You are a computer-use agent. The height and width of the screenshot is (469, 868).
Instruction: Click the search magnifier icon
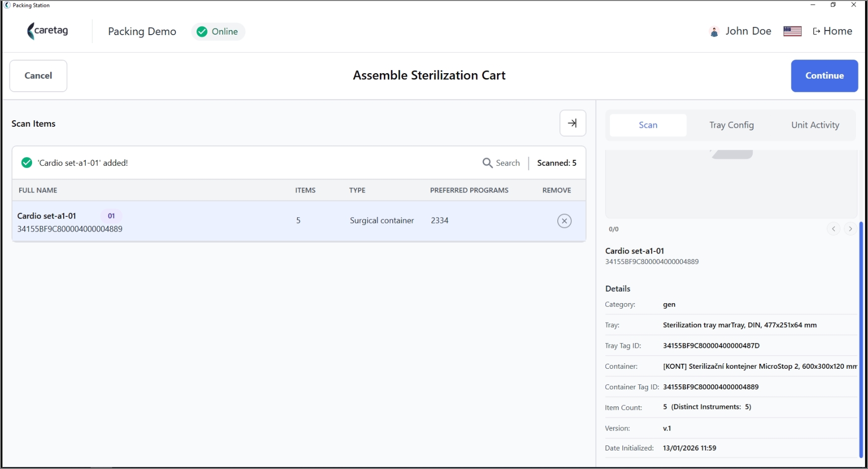[x=487, y=163]
